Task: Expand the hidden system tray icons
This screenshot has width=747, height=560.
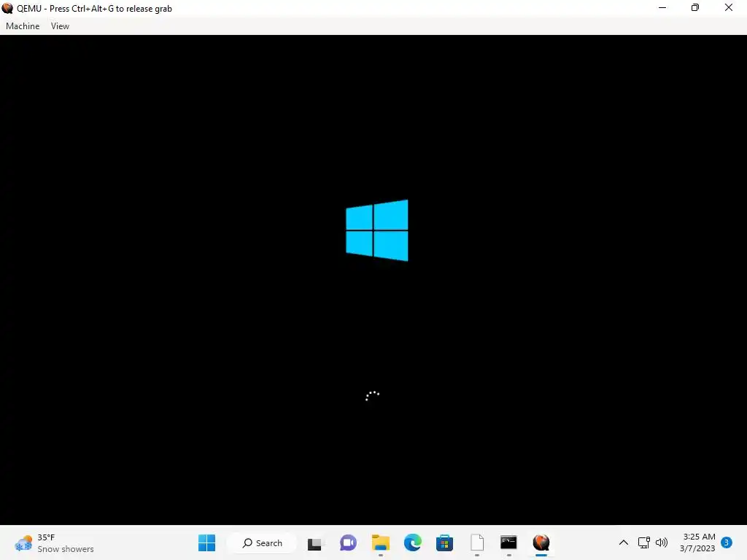Action: (623, 542)
